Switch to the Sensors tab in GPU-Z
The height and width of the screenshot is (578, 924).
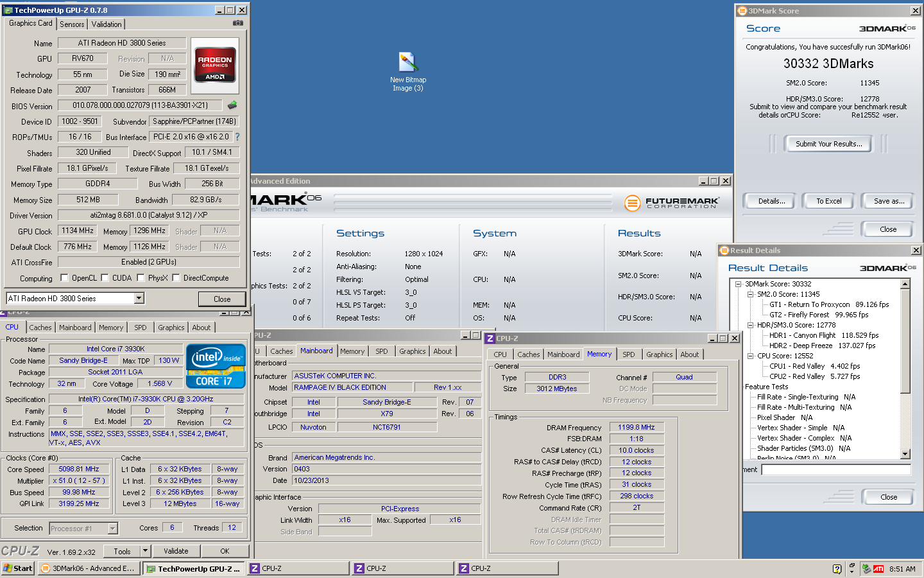[72, 24]
